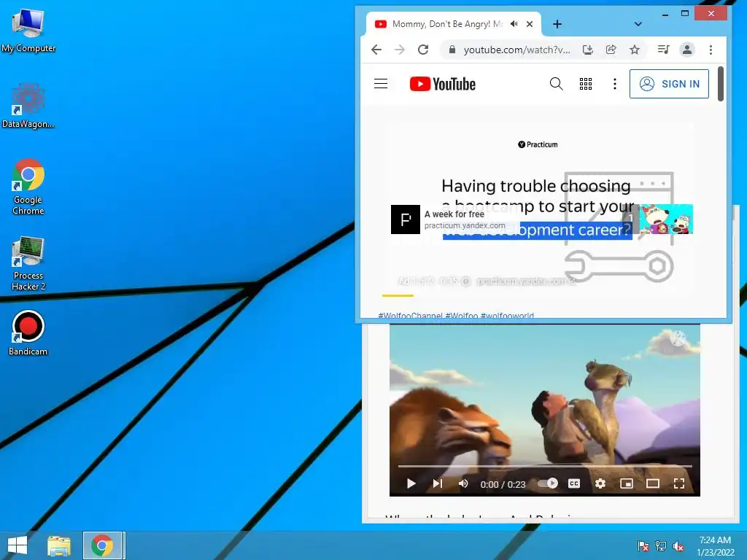Close the YouTube tab
The width and height of the screenshot is (747, 560).
(x=530, y=24)
